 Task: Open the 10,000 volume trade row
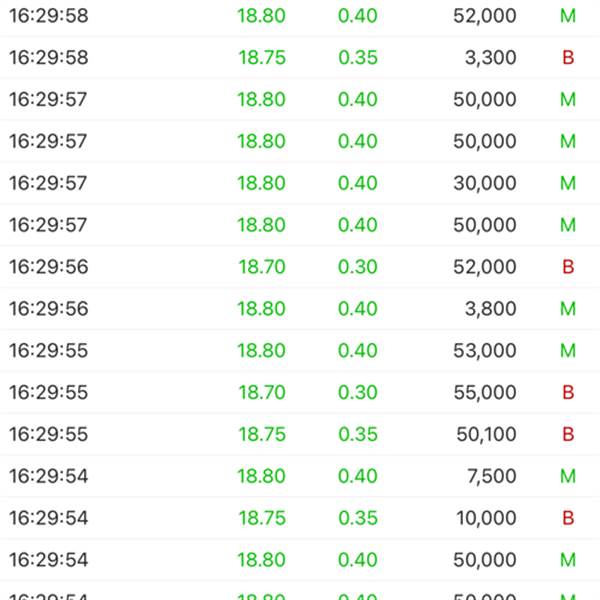(x=300, y=518)
